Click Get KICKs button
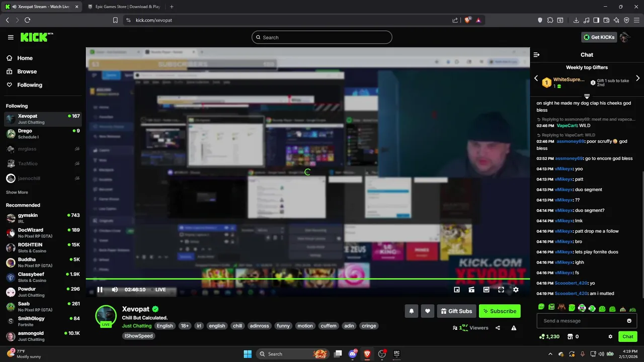Viewport: 644px width, 362px height. (599, 37)
